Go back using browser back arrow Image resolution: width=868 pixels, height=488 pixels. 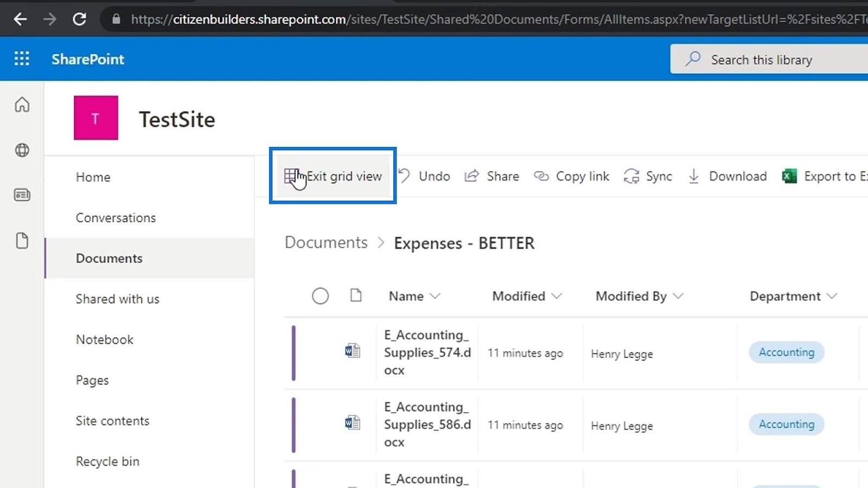click(x=20, y=20)
